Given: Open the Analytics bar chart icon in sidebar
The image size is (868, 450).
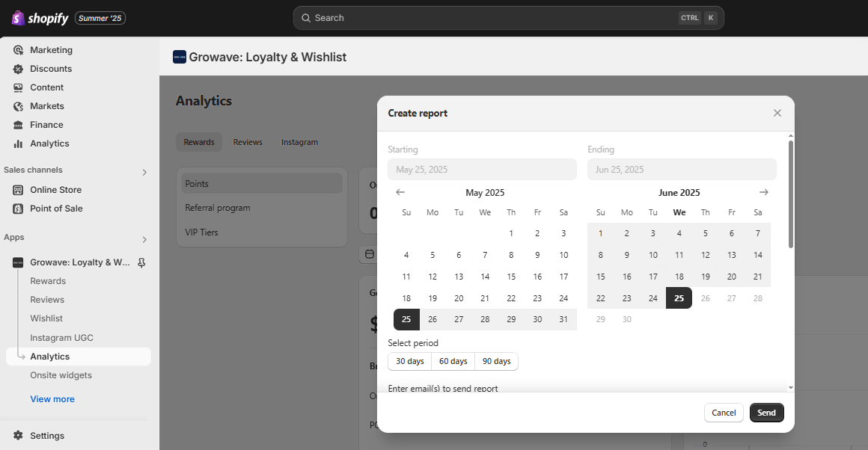Looking at the screenshot, I should (x=18, y=144).
